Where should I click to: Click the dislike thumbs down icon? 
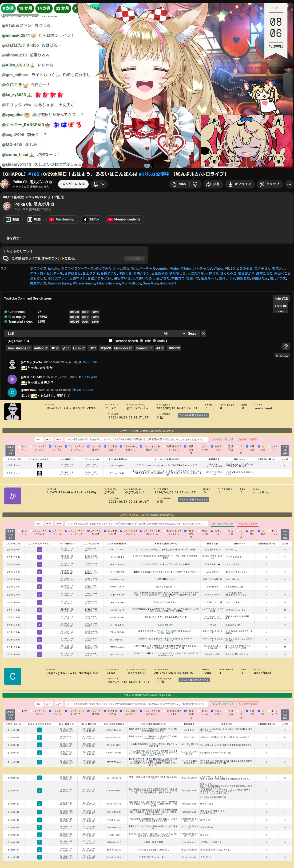pos(195,184)
